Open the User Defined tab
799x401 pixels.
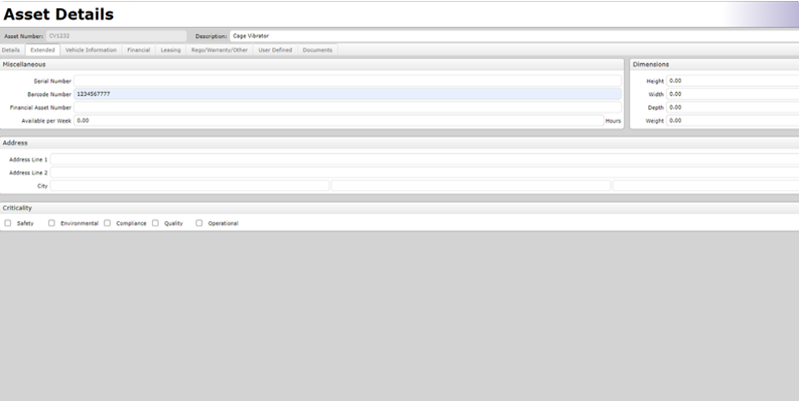(x=275, y=49)
